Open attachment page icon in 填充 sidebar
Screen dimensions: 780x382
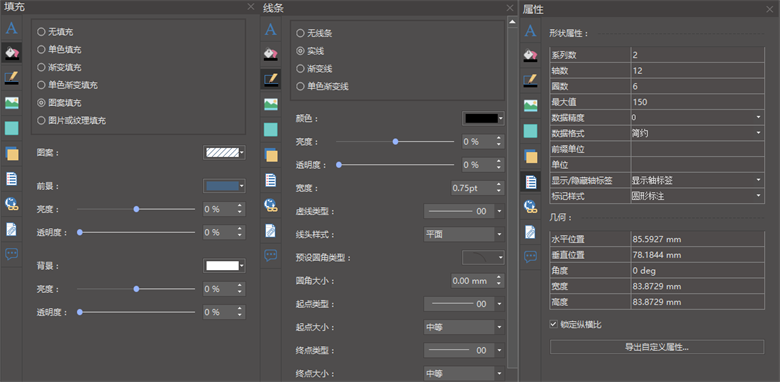[11, 229]
